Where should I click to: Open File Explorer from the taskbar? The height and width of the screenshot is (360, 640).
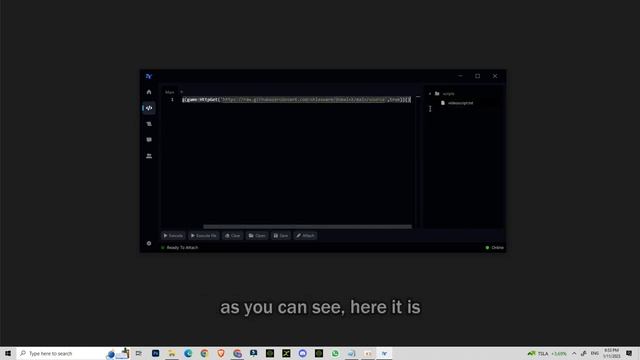[x=172, y=353]
